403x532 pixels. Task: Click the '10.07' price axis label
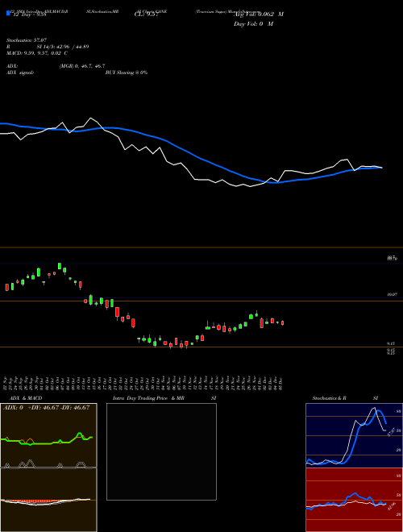coord(392,295)
